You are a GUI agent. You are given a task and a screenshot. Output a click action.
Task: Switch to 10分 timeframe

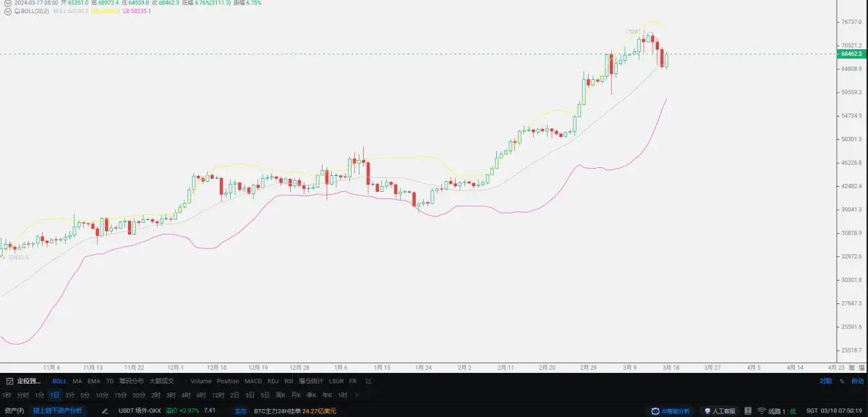(x=102, y=395)
